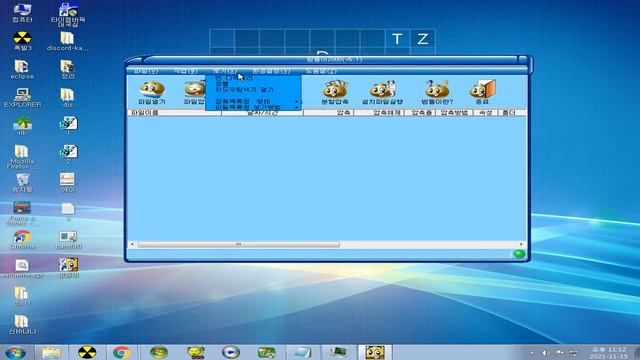The image size is (640, 360).
Task: Click the horizontal scrollbar thumb
Action: pos(239,244)
